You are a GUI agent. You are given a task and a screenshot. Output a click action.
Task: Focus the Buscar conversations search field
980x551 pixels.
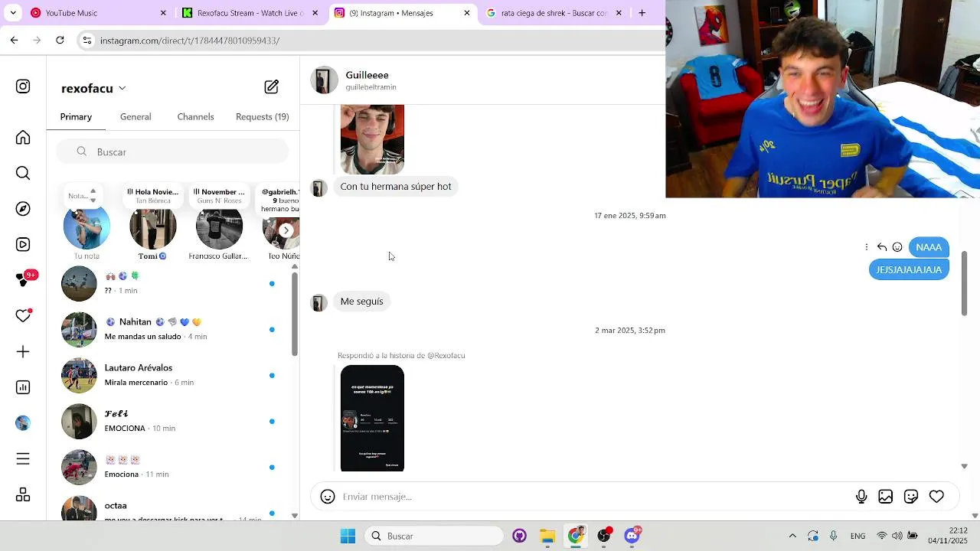pyautogui.click(x=172, y=152)
